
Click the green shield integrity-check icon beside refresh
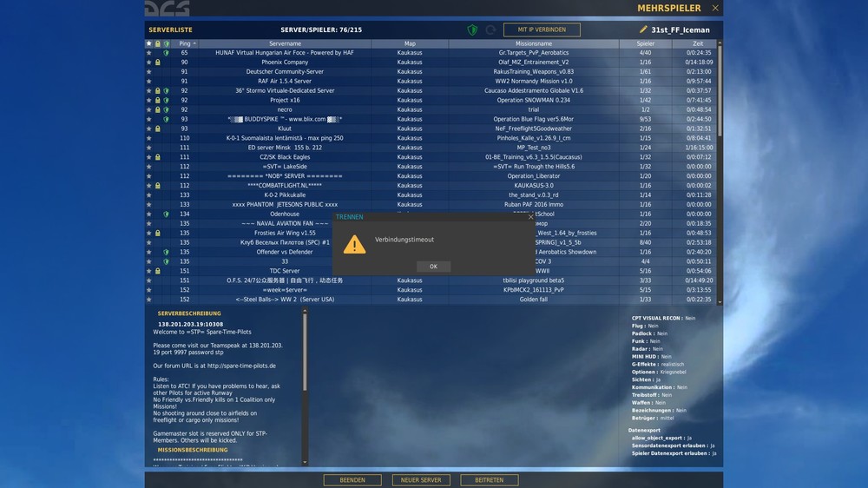point(472,30)
